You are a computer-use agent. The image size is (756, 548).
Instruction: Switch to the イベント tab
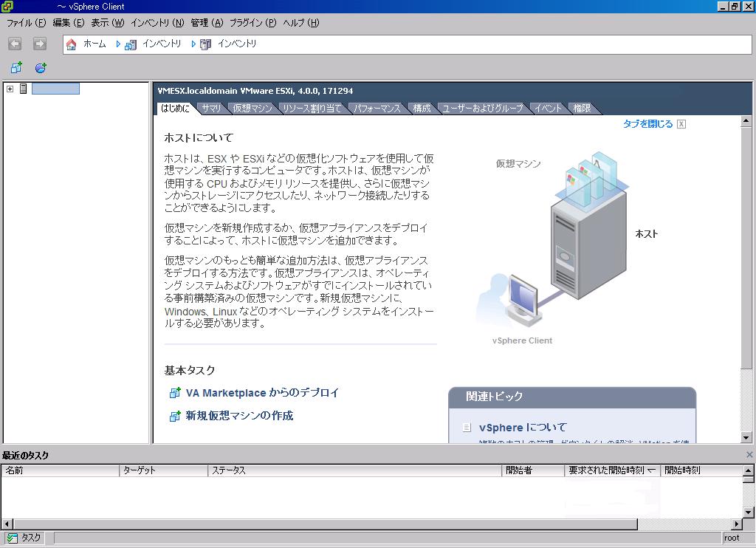tap(549, 109)
